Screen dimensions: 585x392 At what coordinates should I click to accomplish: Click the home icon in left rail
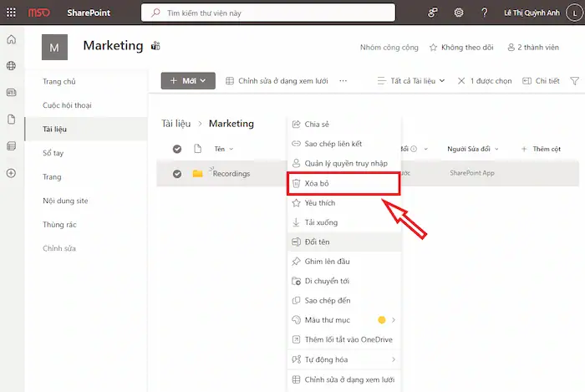pyautogui.click(x=11, y=39)
